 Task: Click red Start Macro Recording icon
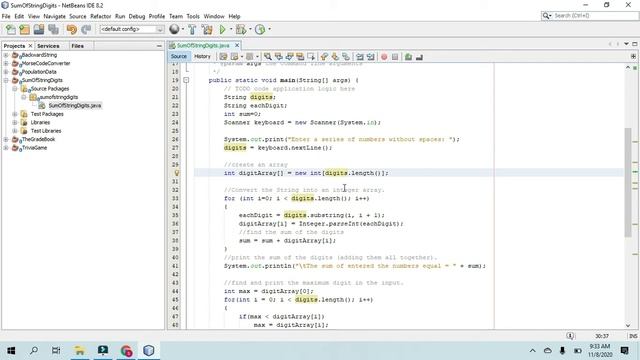pyautogui.click(x=384, y=57)
